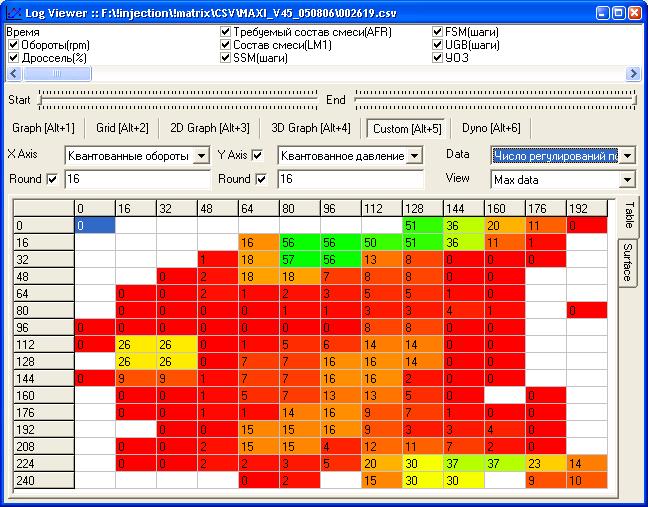Uncheck the Обороты(rpm) checkbox
Screen dimensions: 648x507
[x=13, y=45]
